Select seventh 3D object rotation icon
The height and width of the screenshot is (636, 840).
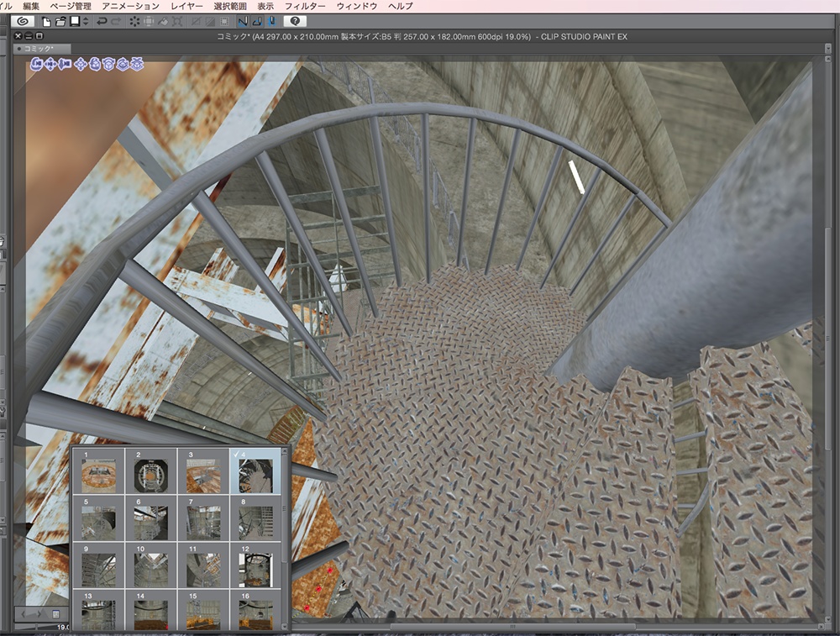[x=123, y=65]
